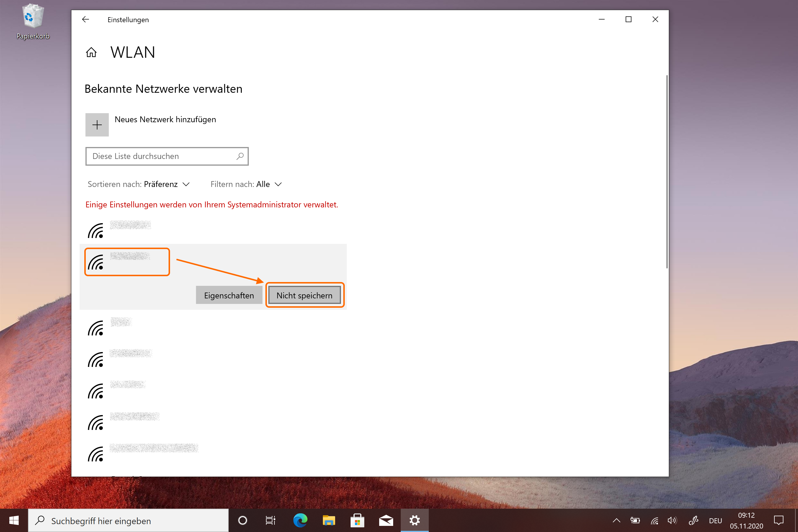Open Microsoft Store from the taskbar

coord(357,520)
